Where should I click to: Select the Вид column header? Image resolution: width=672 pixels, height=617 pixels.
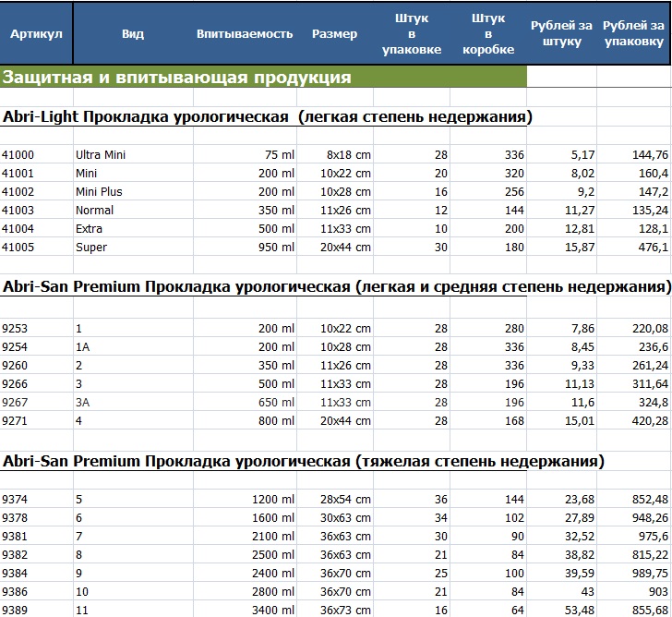pos(133,34)
